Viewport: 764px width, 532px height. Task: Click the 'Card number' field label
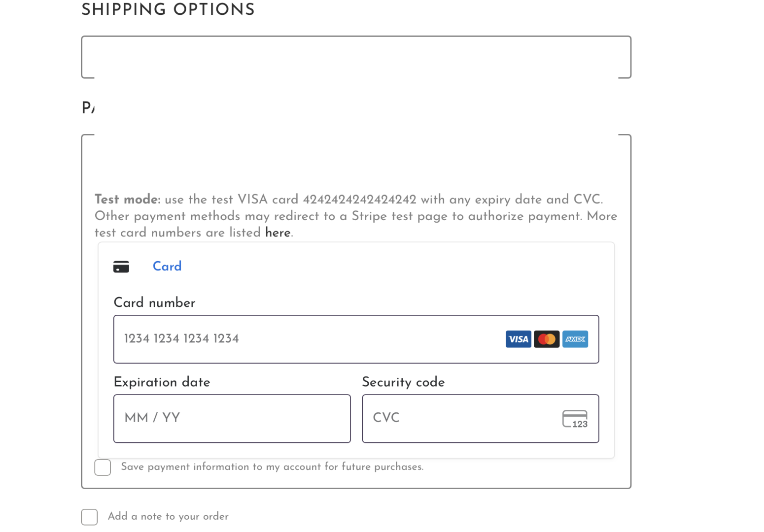coord(154,303)
